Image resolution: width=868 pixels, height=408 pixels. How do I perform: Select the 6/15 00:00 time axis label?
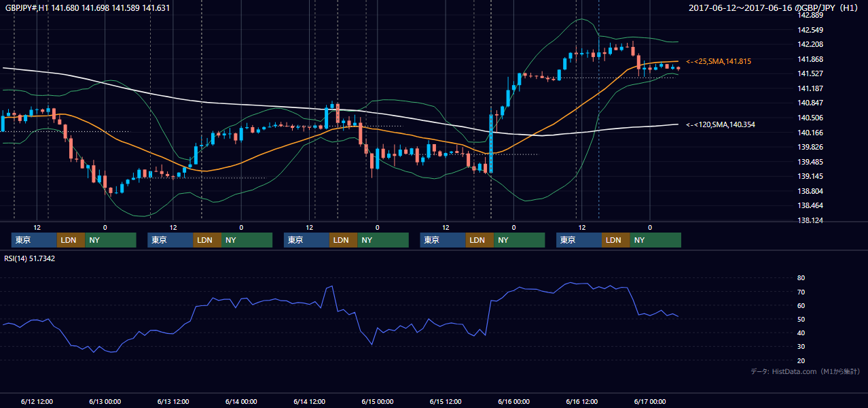click(378, 402)
